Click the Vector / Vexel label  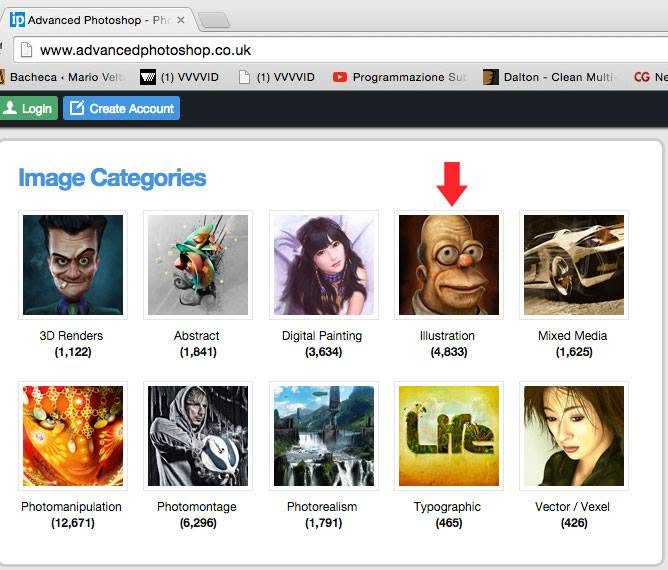click(x=572, y=507)
